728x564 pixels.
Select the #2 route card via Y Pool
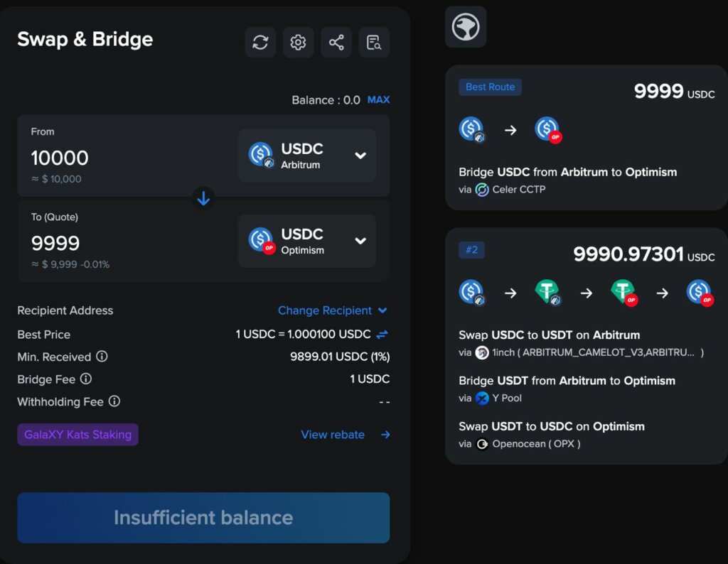587,346
